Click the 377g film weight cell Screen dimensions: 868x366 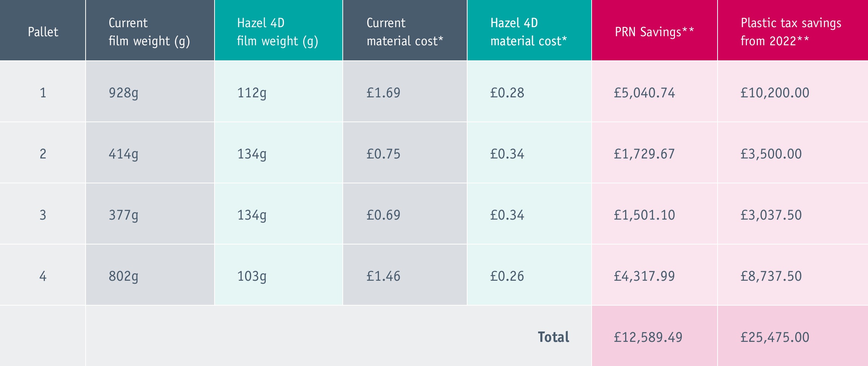coord(123,215)
